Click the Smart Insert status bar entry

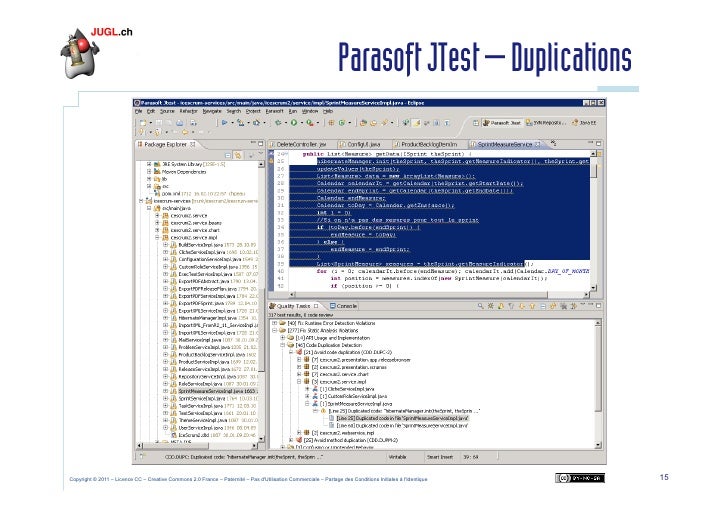coord(440,457)
